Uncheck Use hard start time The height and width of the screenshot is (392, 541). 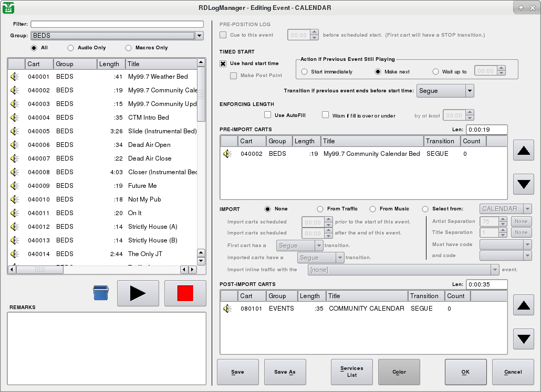223,63
